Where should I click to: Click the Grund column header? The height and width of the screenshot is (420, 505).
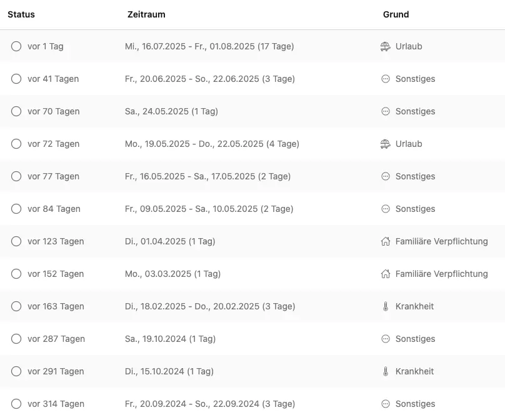pyautogui.click(x=396, y=14)
